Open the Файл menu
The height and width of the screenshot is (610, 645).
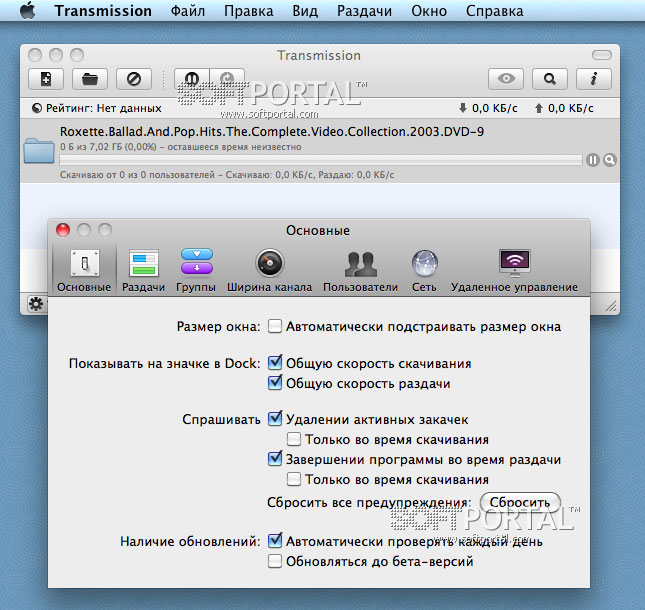coord(188,11)
